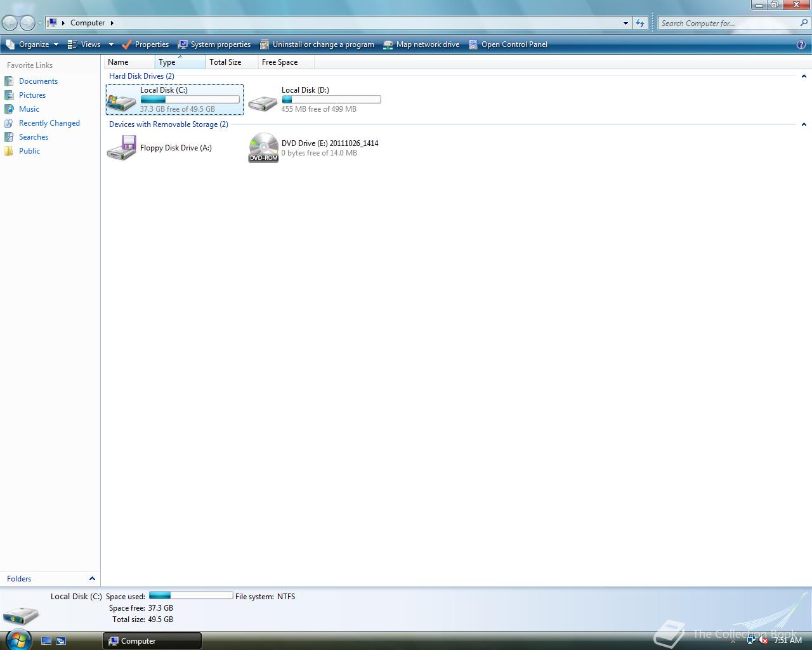Click the Hard Disk Drives group header

[x=141, y=76]
